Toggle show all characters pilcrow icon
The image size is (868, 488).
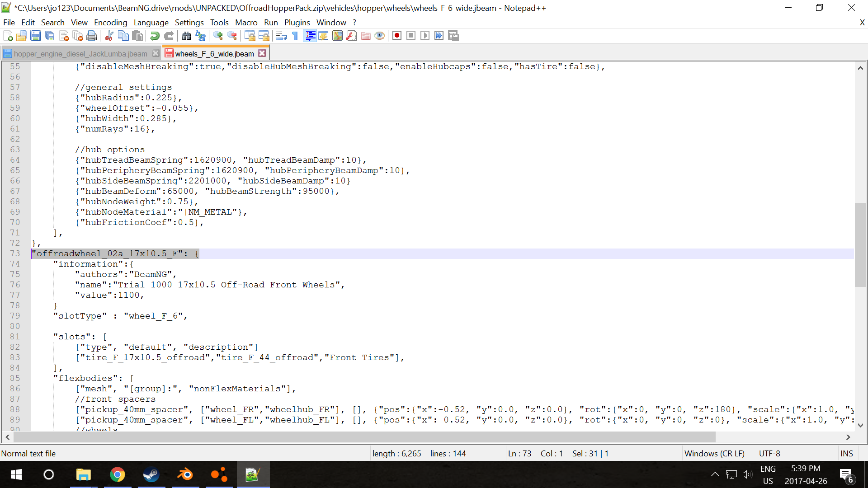pyautogui.click(x=295, y=36)
